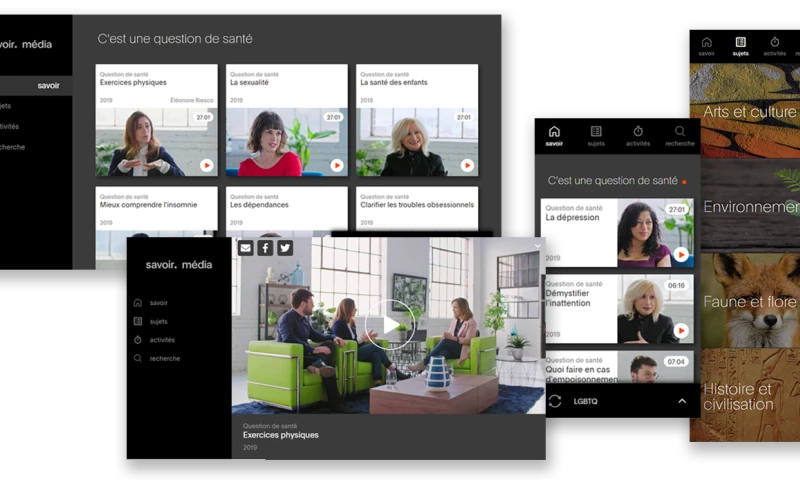Screen dimensions: 800x480
Task: Click the 07:04 duration badge on empoisonnement item
Action: click(676, 362)
